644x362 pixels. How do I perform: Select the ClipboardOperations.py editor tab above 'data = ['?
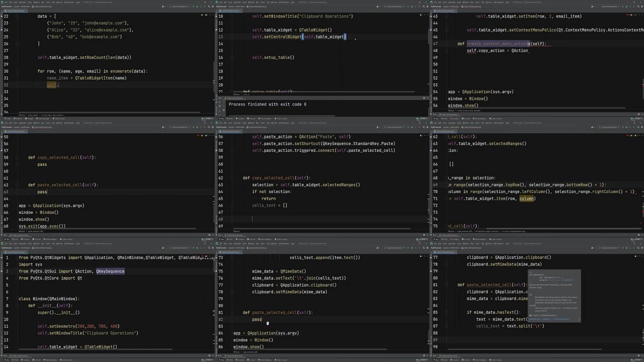[14, 11]
